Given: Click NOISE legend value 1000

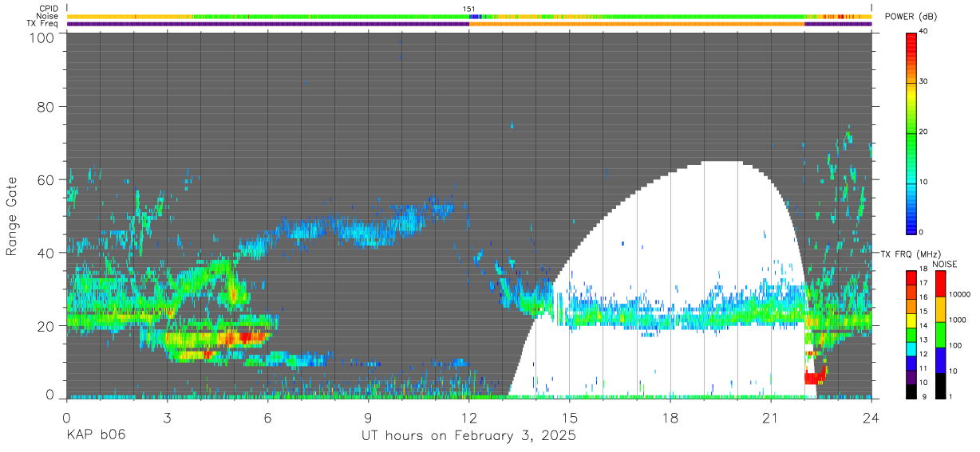Looking at the screenshot, I should click(958, 320).
